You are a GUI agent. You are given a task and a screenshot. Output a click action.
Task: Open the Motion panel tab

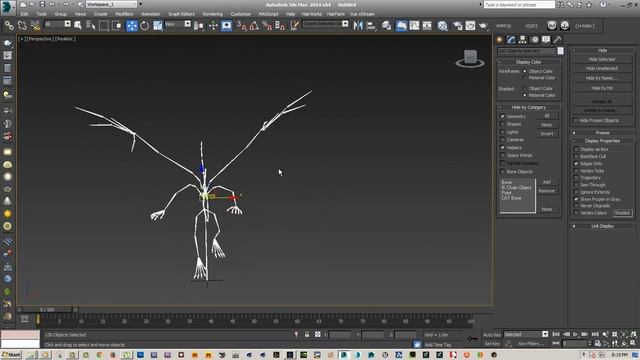click(x=534, y=40)
